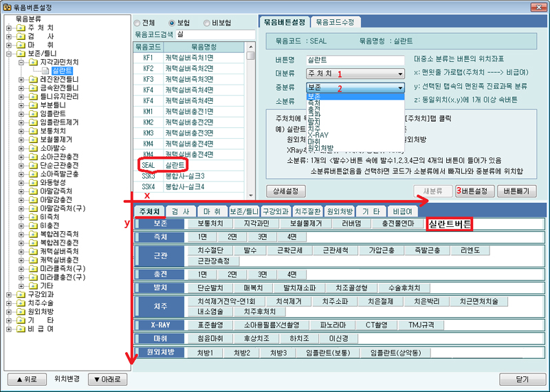This screenshot has width=550, height=392.
Task: Click the 닫기 button to close dialog
Action: (x=521, y=379)
